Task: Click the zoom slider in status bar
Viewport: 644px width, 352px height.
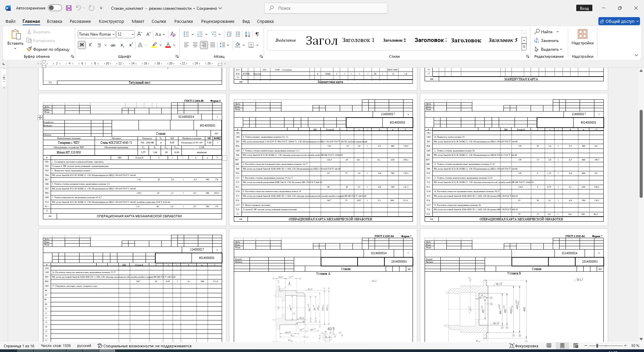Action: click(597, 346)
